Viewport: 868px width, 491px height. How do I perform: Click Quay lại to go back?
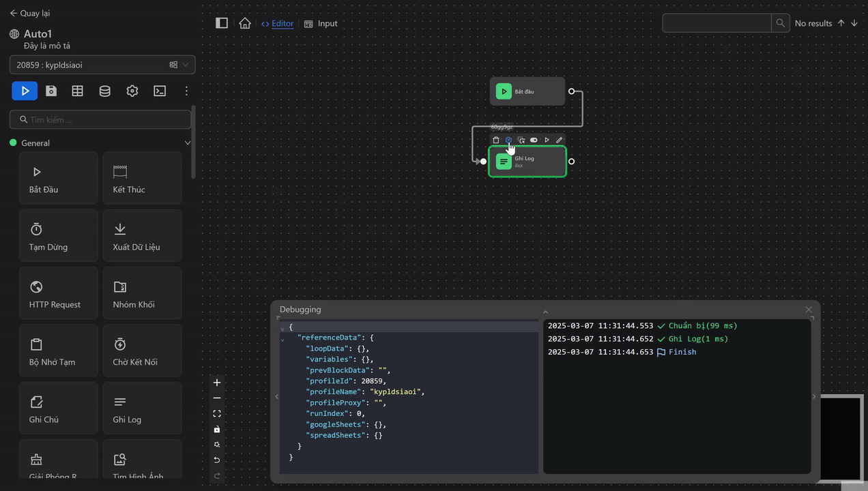tap(29, 12)
